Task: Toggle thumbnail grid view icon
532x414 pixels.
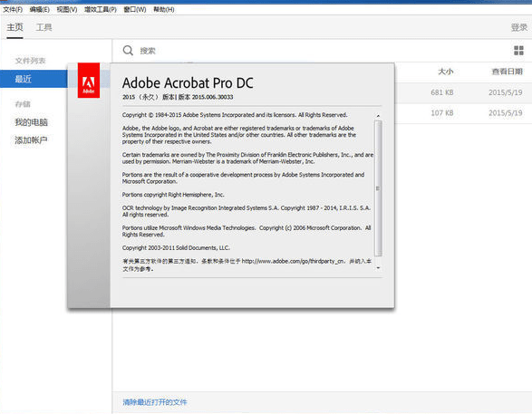Action: point(518,51)
